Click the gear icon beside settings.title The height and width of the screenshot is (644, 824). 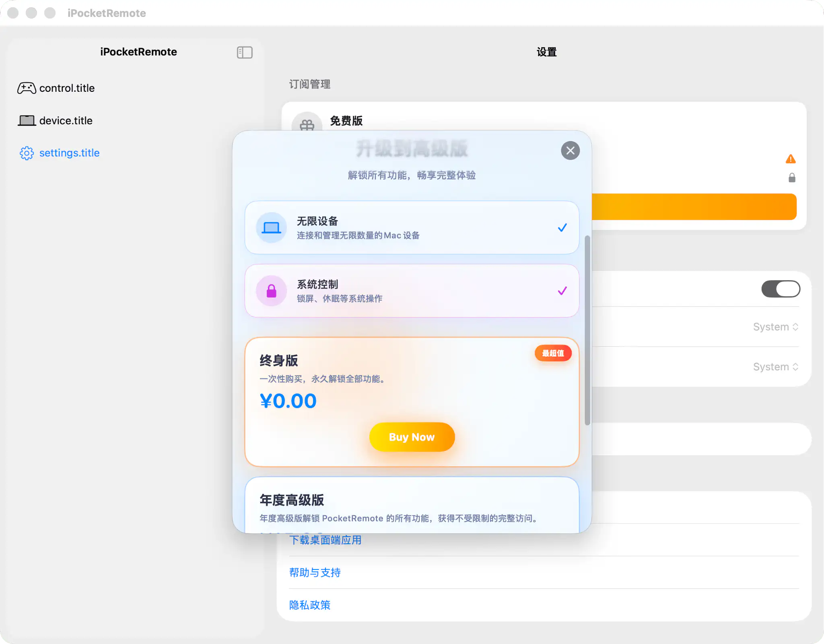tap(27, 153)
